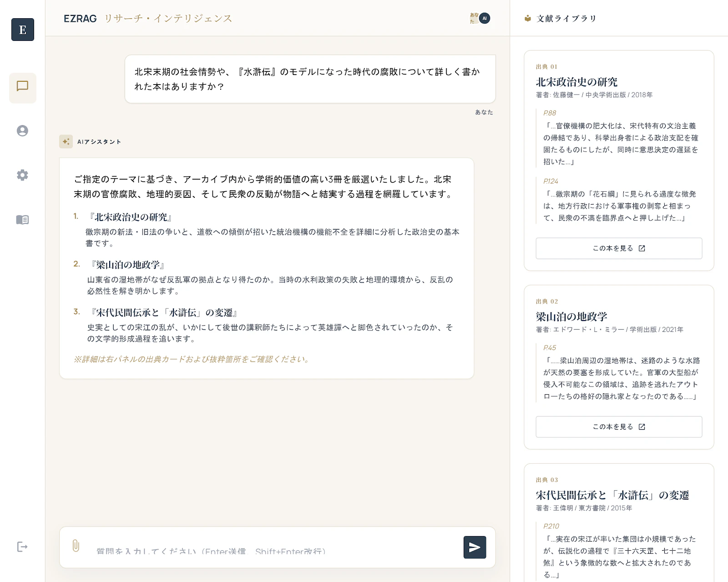Image resolution: width=728 pixels, height=582 pixels.
Task: Click the P.210 page reference
Action: [x=551, y=527]
